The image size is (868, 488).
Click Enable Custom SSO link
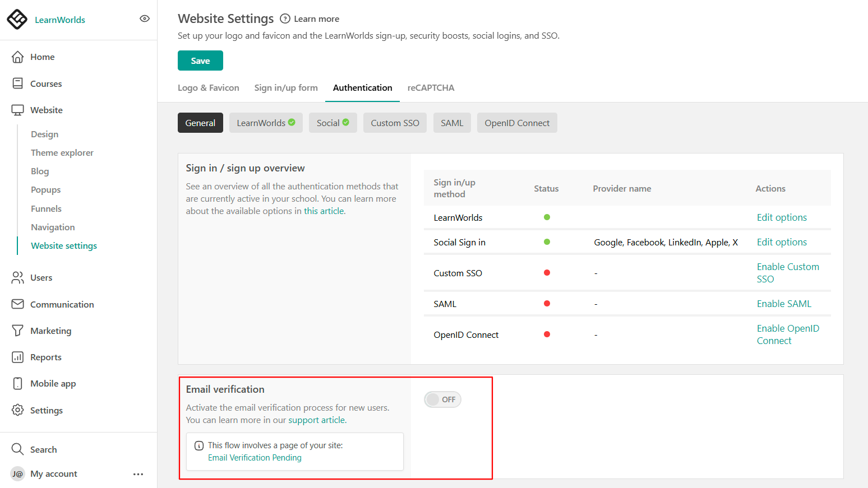tap(788, 273)
